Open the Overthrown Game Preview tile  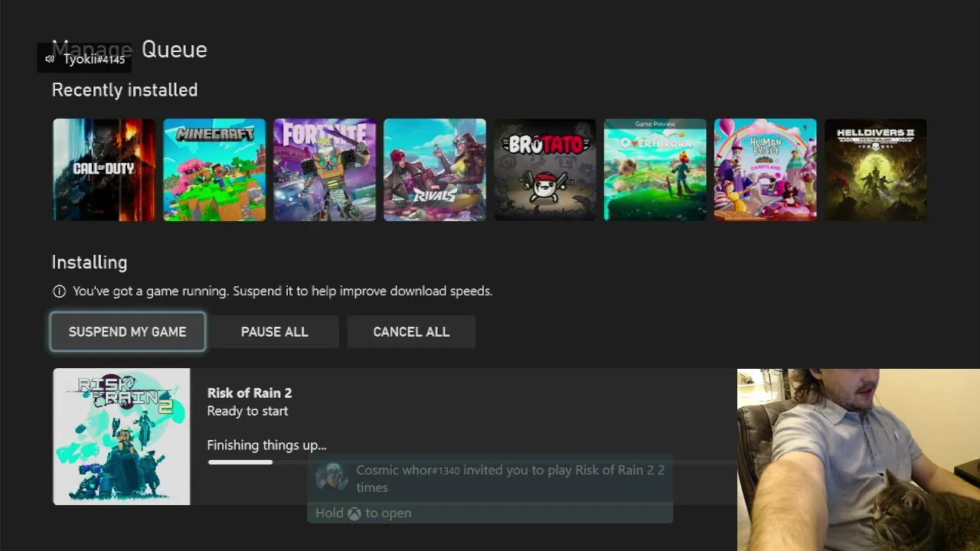[x=655, y=170]
